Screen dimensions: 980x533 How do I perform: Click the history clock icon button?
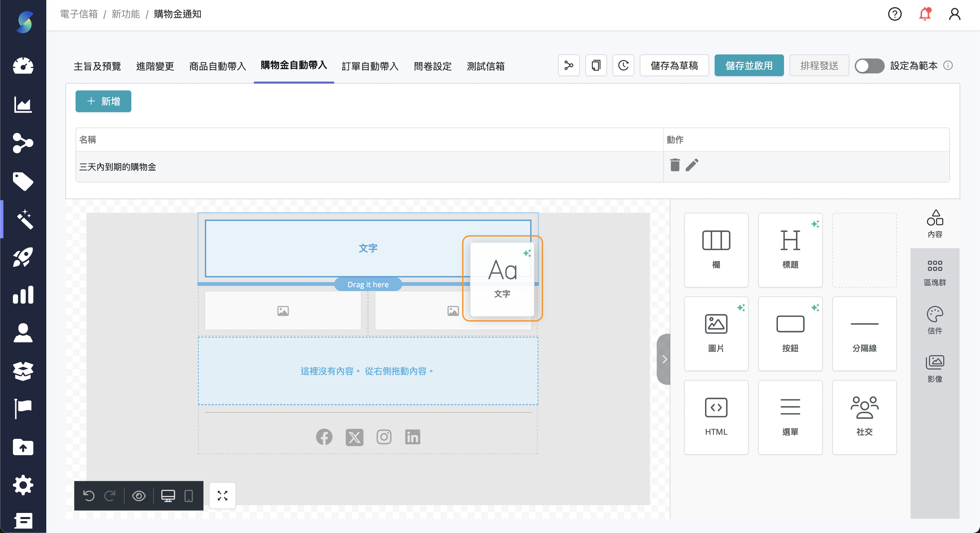[x=623, y=65]
